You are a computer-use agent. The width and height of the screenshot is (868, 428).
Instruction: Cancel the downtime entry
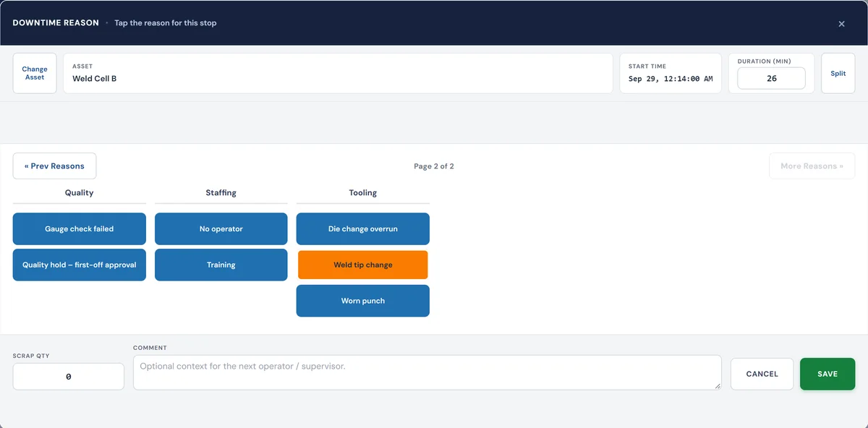(762, 374)
